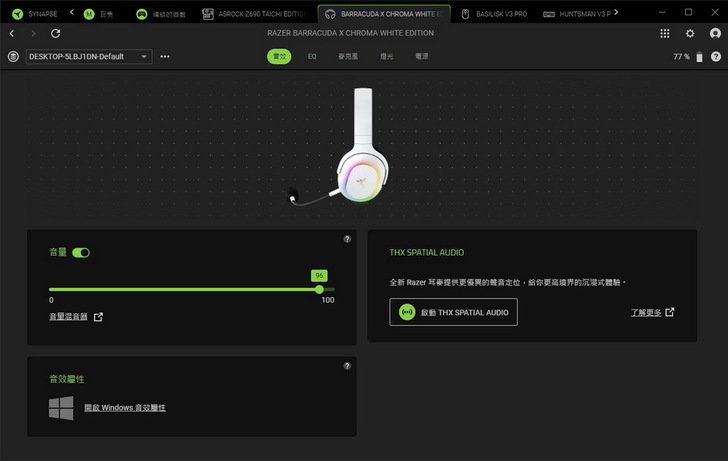Click the help icon on the 音效屬性 panel
Viewport: 728px width, 461px height.
(x=347, y=366)
